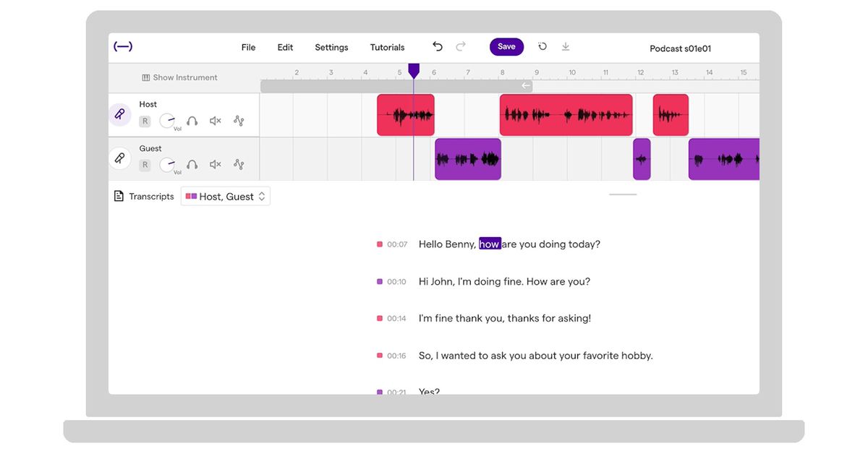Mute the Host track

click(x=215, y=121)
